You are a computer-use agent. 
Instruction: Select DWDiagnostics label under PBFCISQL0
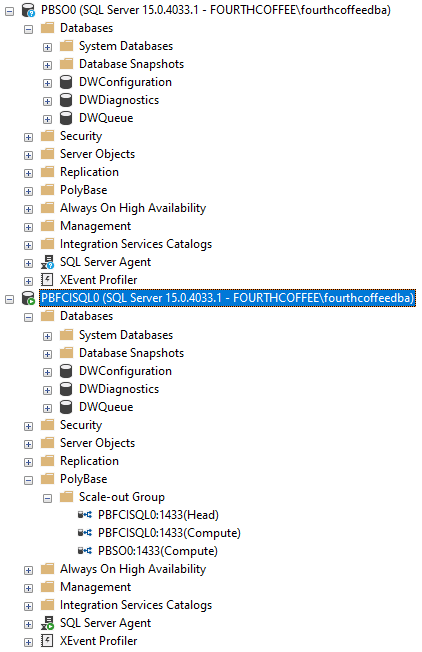click(x=119, y=389)
